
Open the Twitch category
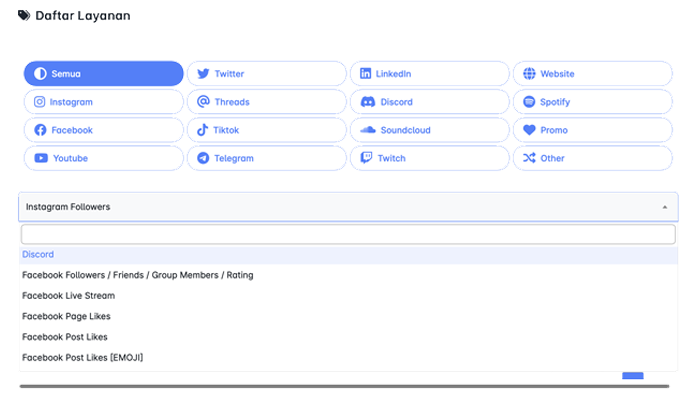(430, 158)
